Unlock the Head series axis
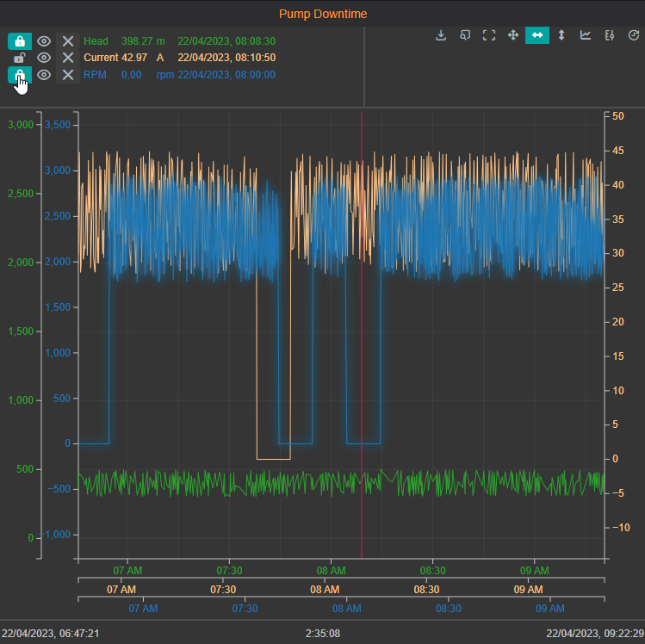The width and height of the screenshot is (645, 644). pos(20,41)
